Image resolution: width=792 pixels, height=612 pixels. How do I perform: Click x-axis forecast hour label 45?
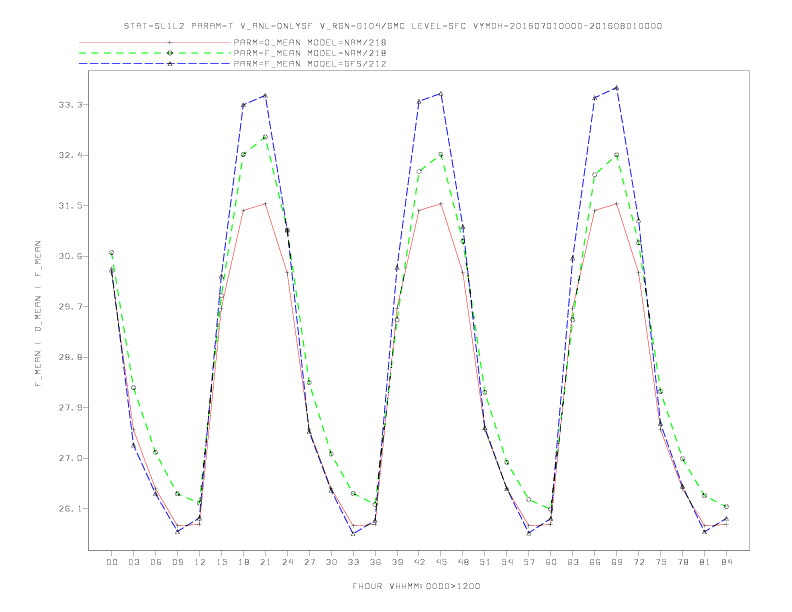click(x=441, y=562)
